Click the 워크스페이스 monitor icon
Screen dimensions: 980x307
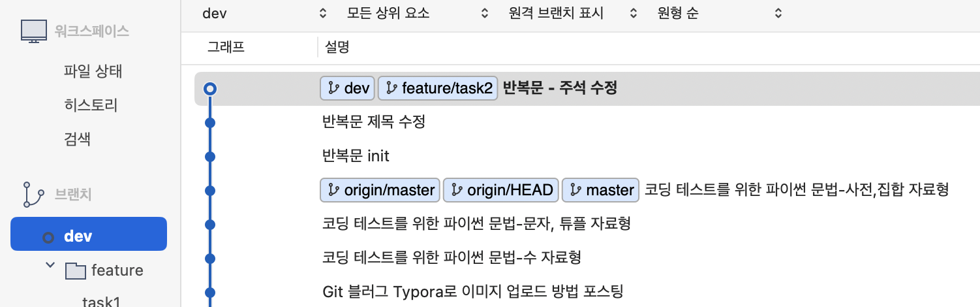tap(34, 31)
